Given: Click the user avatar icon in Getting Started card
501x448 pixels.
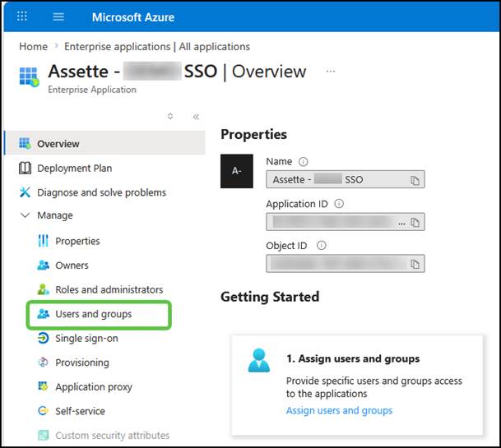Looking at the screenshot, I should pyautogui.click(x=259, y=360).
